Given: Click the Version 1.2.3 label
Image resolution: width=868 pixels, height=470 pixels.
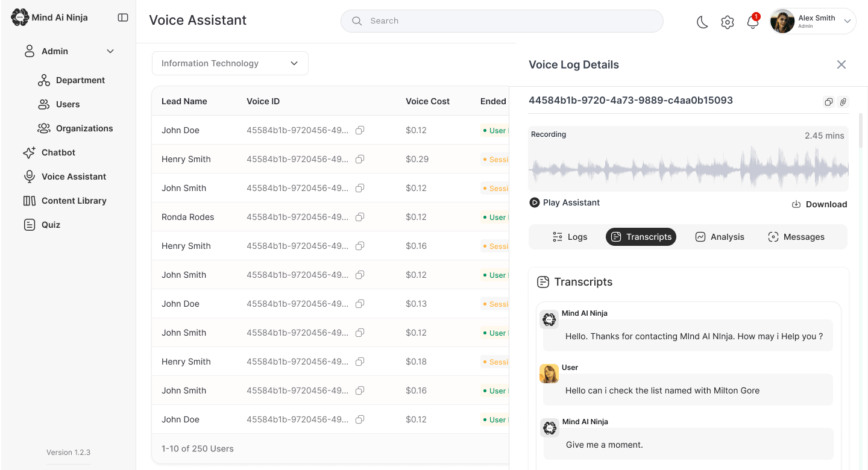Looking at the screenshot, I should (68, 452).
